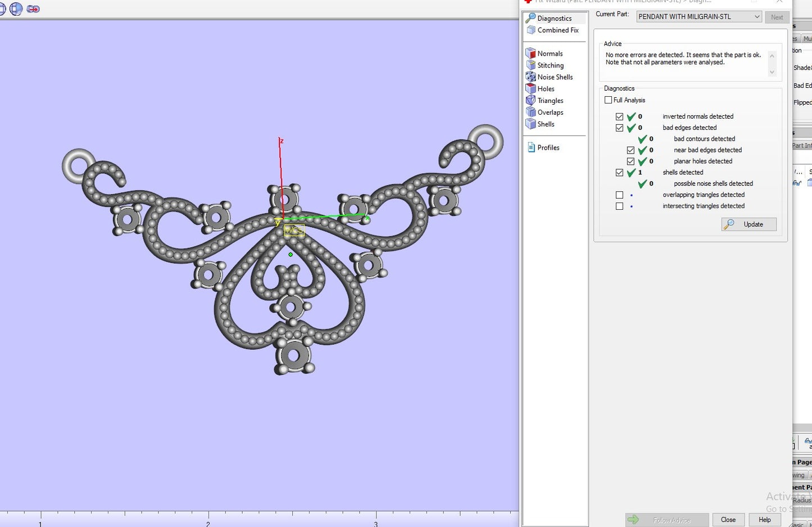Go to the Triangles fix page
The width and height of the screenshot is (812, 527).
[550, 101]
